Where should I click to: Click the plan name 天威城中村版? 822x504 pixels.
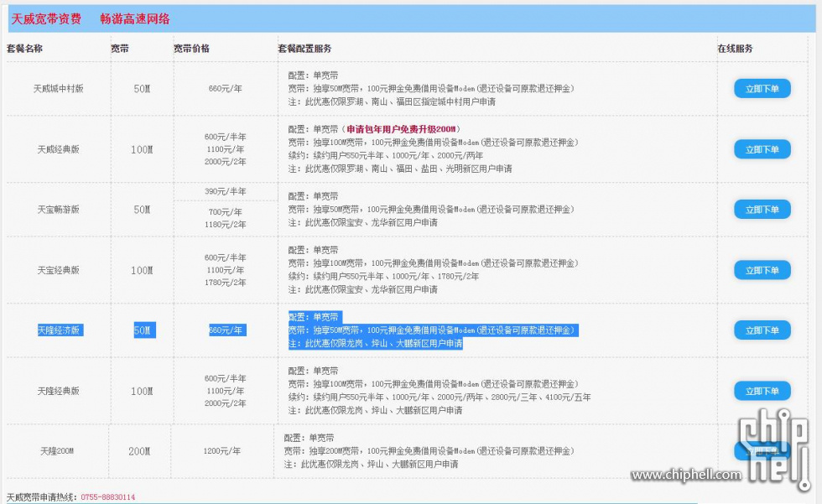click(58, 89)
